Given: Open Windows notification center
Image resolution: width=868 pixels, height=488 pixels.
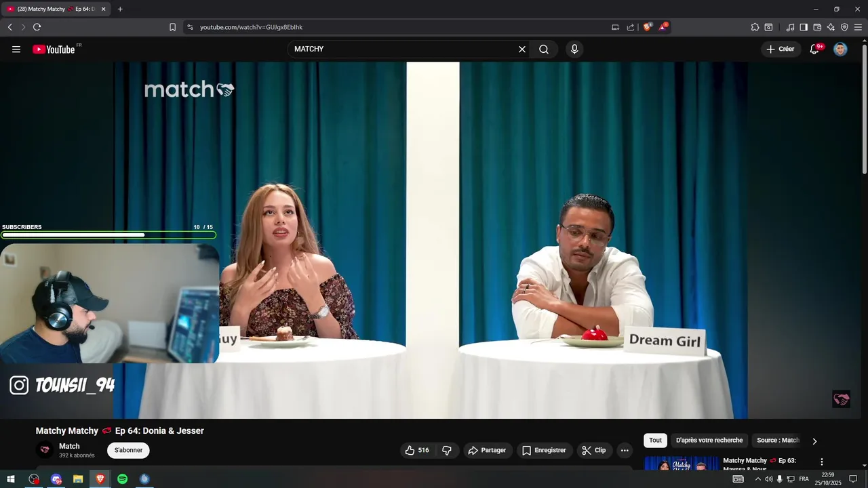Looking at the screenshot, I should [853, 479].
